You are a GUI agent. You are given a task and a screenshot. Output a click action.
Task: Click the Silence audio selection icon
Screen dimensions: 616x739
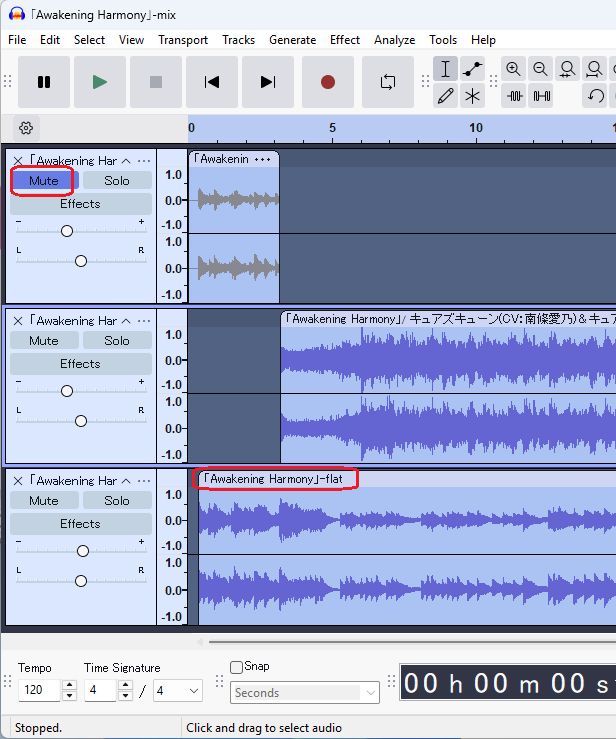pyautogui.click(x=542, y=96)
